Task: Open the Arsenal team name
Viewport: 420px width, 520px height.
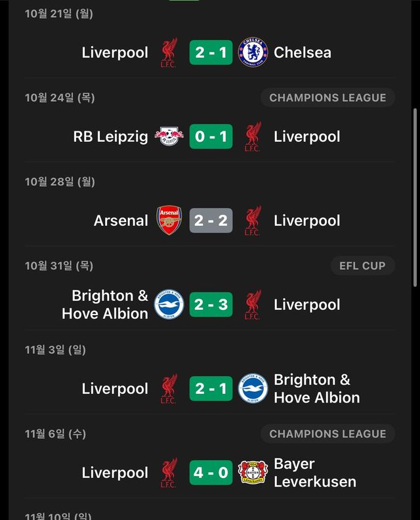Action: click(121, 221)
